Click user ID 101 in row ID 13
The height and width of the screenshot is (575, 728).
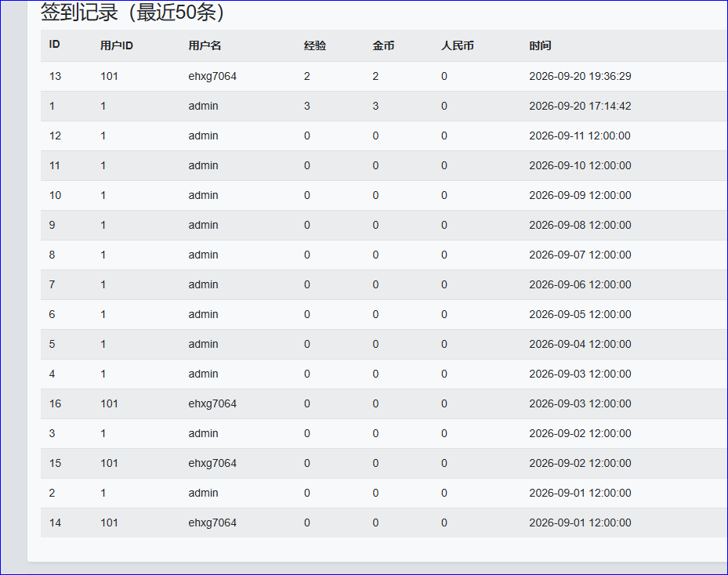(109, 76)
